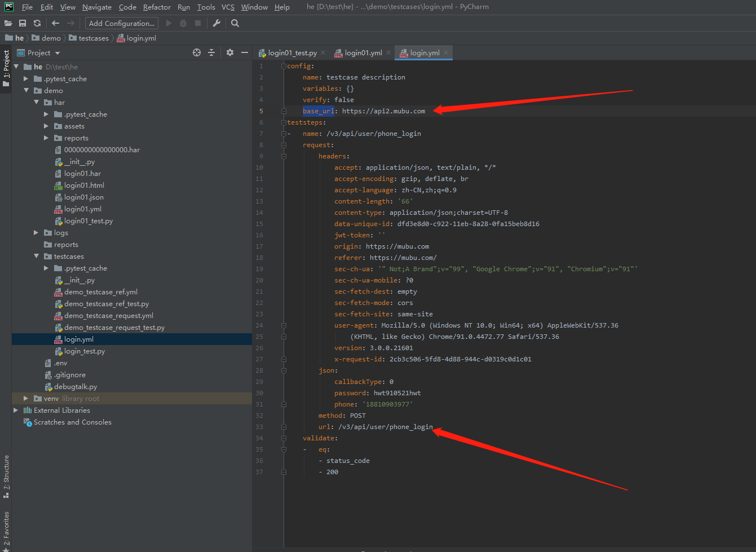Switch to the login01.yml tab
Screen dimensions: 756x552
coord(364,52)
